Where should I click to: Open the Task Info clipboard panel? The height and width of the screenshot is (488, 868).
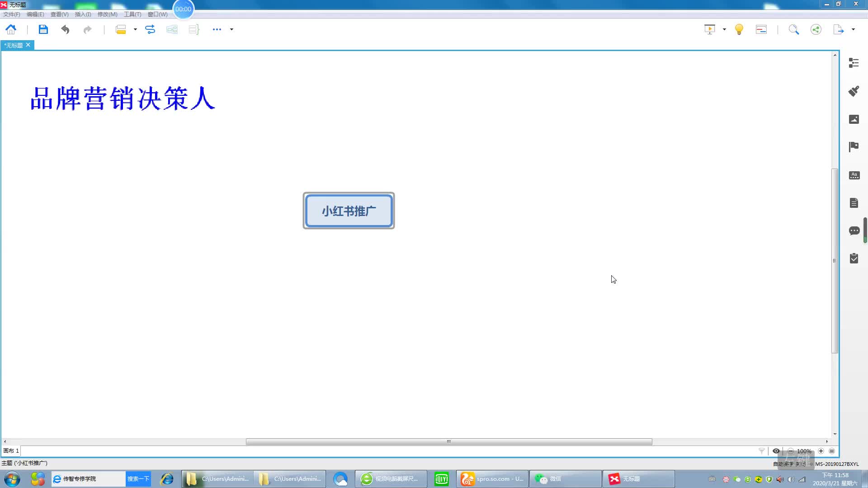[x=854, y=258]
